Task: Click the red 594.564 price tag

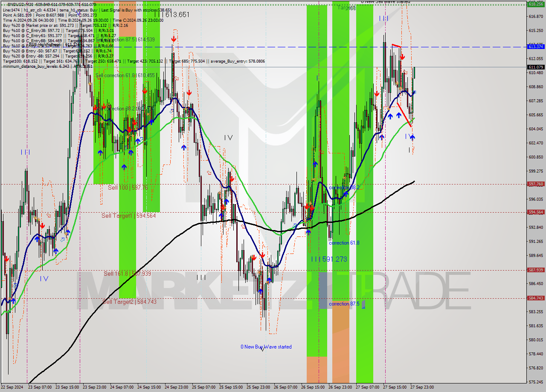Action: point(536,212)
